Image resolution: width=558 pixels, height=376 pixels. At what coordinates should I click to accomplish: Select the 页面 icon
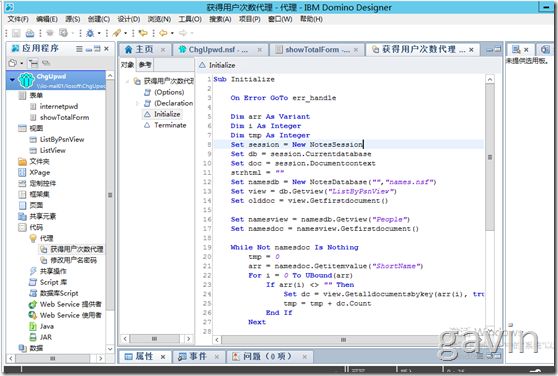pos(22,205)
